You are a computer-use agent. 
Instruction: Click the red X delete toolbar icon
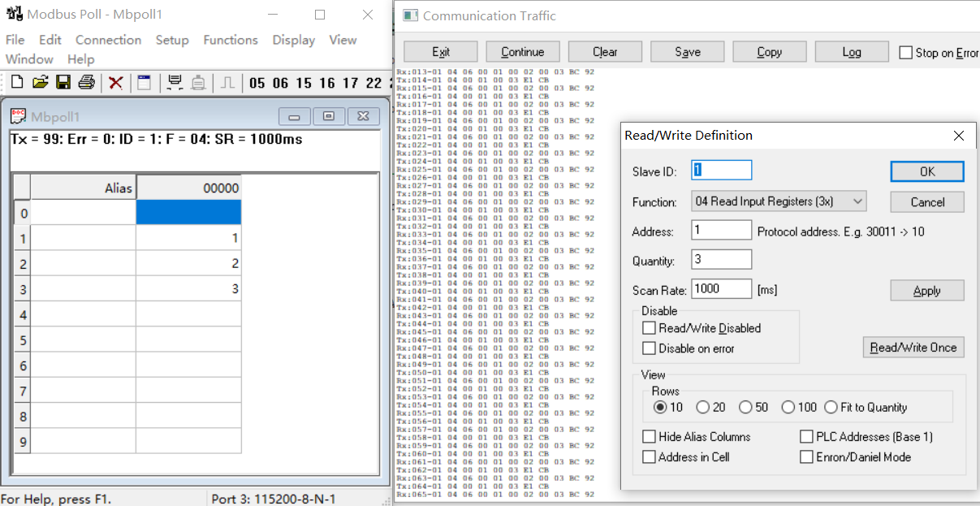pos(116,82)
